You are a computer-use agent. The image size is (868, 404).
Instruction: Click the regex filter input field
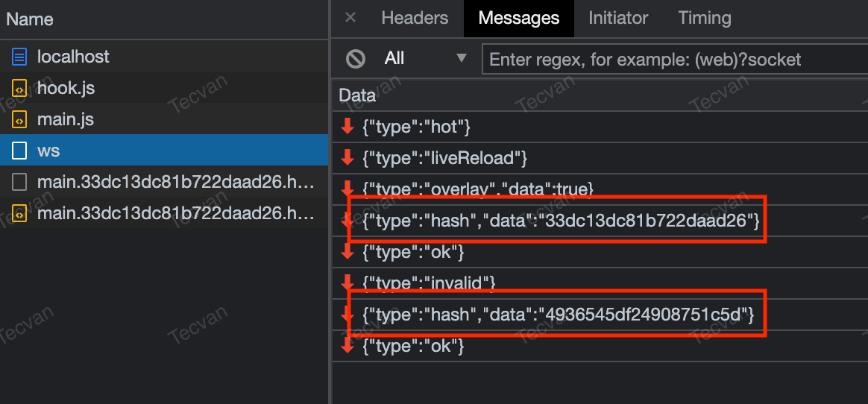pos(675,59)
